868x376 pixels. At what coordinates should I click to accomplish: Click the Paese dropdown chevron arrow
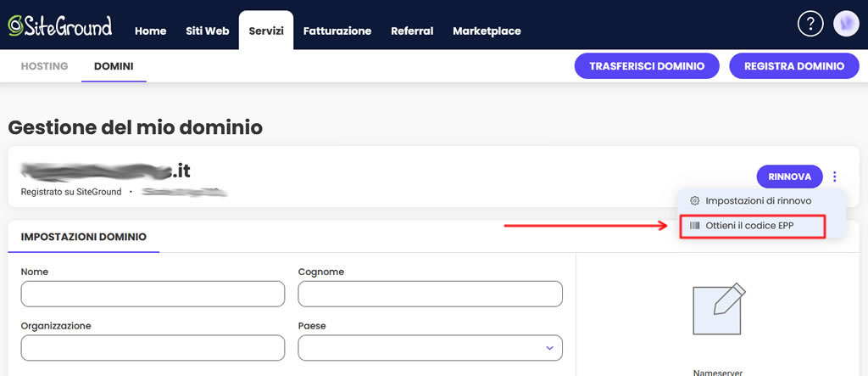tap(549, 348)
